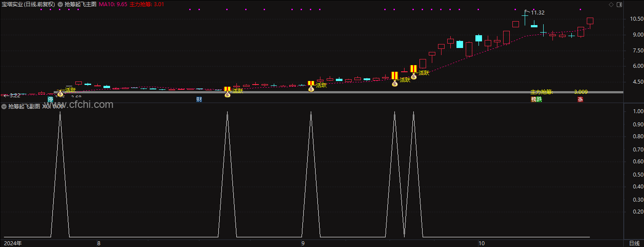Click the month 10 date axis marker
The image size is (644, 247).
pos(481,243)
